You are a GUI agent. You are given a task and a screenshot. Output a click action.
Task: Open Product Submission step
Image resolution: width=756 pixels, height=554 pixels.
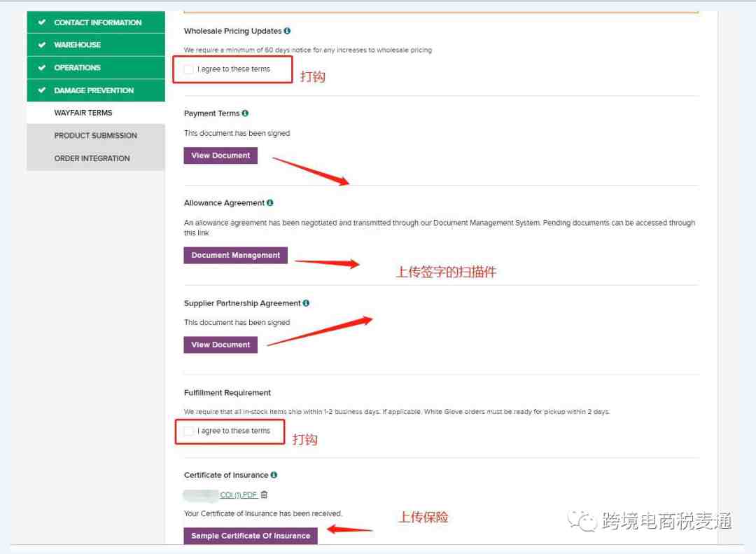coord(96,136)
